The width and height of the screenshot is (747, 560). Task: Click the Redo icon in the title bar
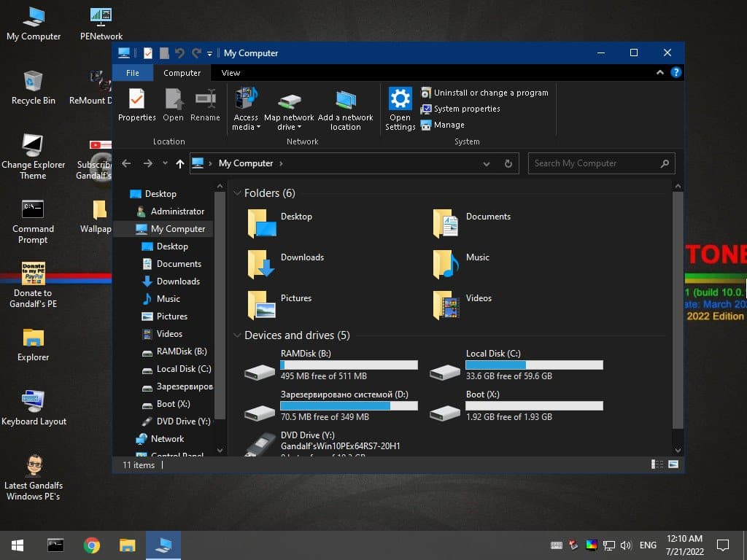point(196,52)
